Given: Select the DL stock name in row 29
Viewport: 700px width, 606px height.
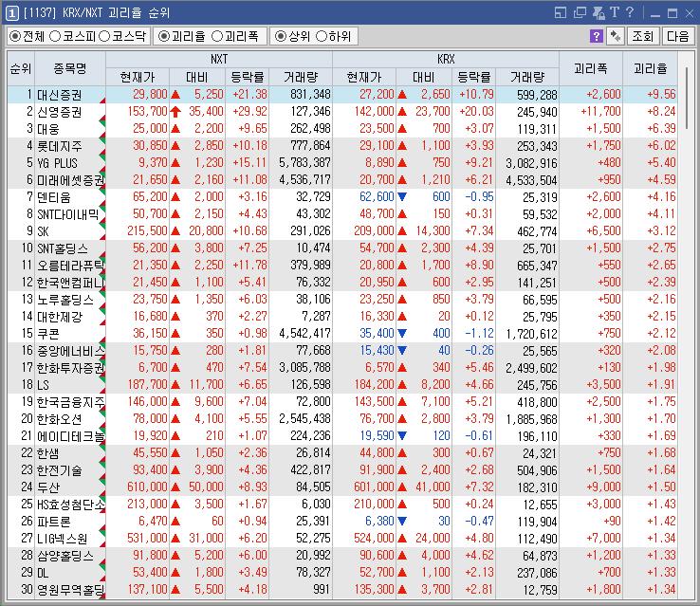Looking at the screenshot, I should pos(43,573).
